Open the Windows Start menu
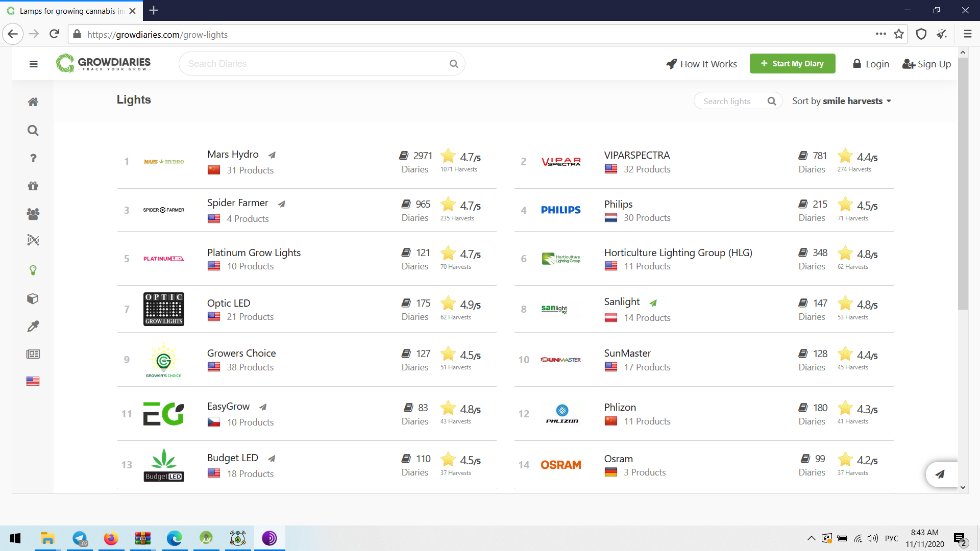The height and width of the screenshot is (551, 980). [15, 538]
